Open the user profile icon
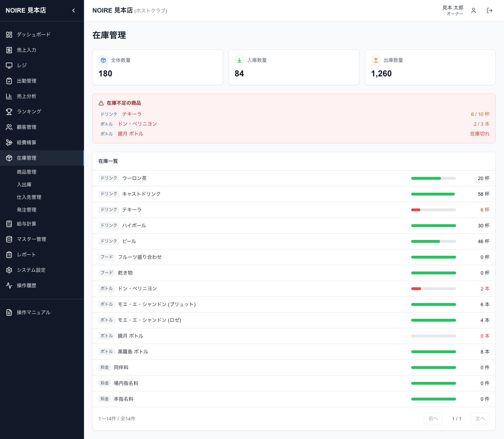Screen dimensions: 504x439 click(x=474, y=11)
